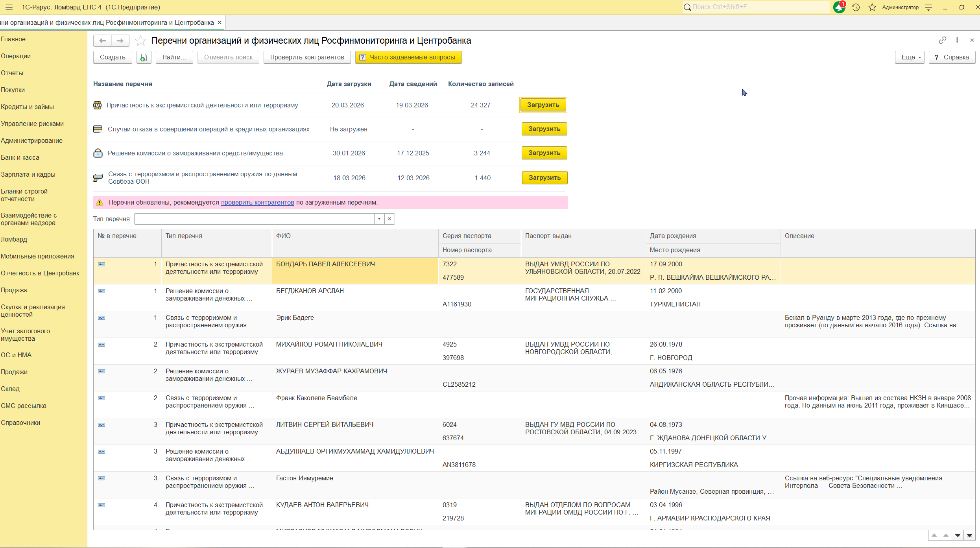Open the history clock icon
Screen dimensions: 980x548
tap(856, 7)
